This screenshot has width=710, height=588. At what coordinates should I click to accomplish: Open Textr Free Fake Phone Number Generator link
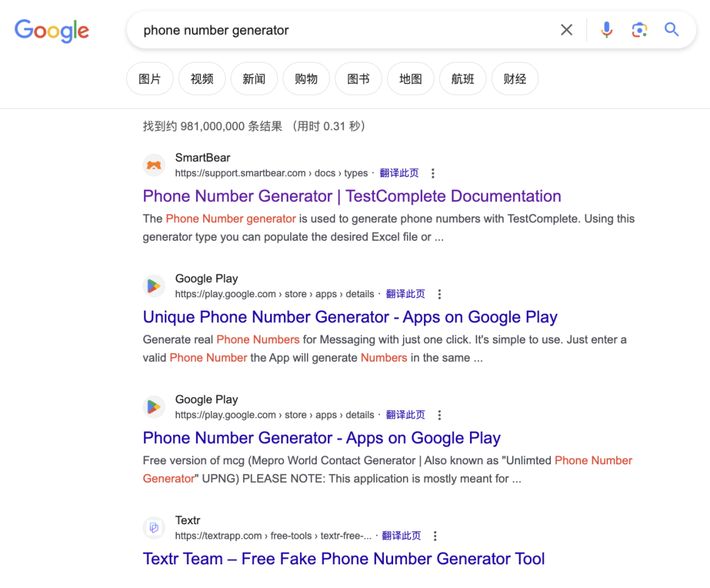tap(344, 559)
